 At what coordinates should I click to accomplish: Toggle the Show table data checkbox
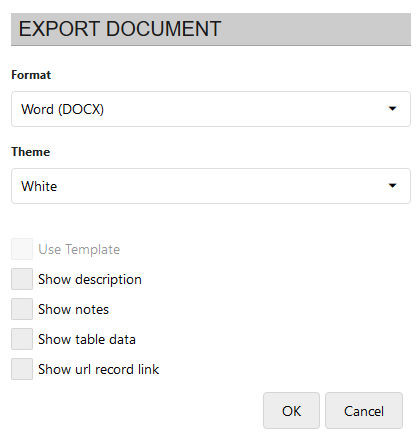22,339
